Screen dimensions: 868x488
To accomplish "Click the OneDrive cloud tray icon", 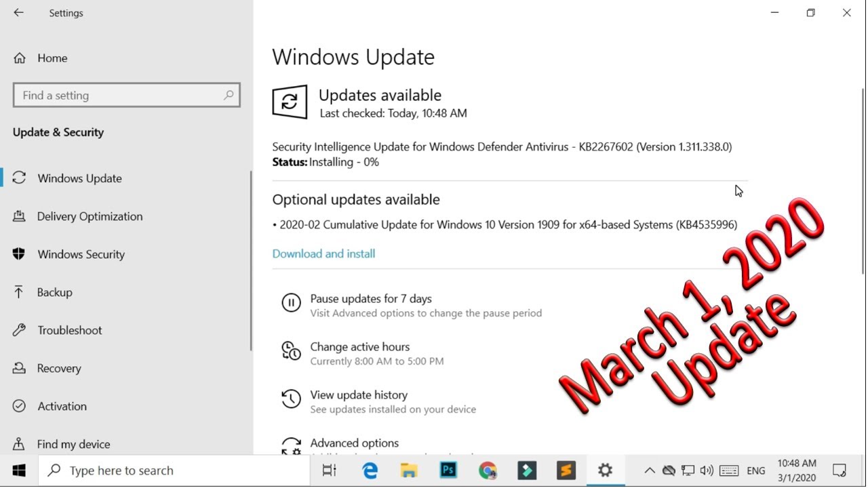I will 669,470.
